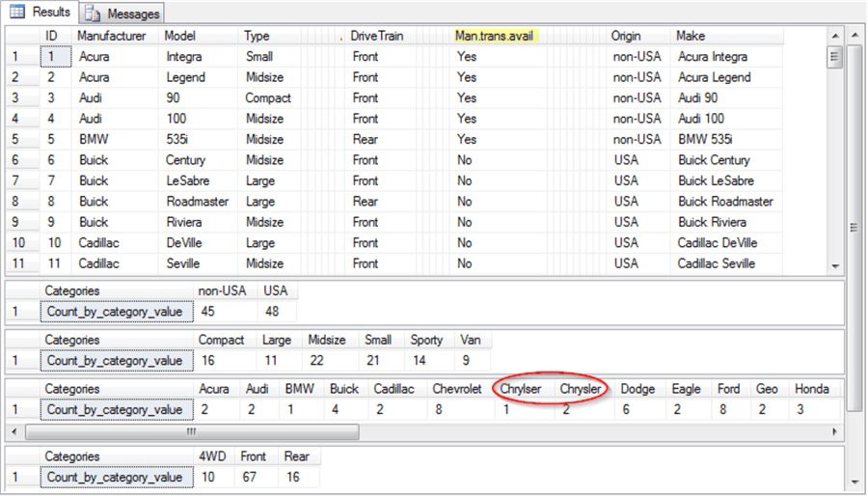Click the Honda column header
The image size is (868, 496).
pos(812,389)
